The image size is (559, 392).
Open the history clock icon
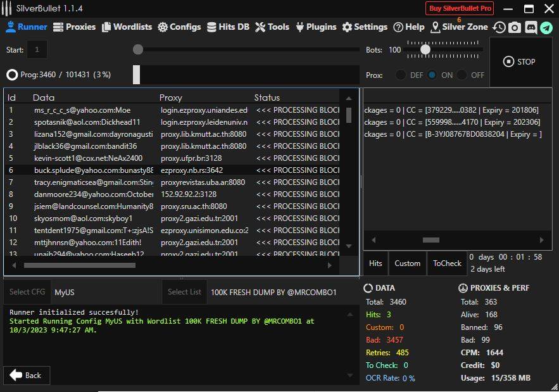[x=499, y=27]
